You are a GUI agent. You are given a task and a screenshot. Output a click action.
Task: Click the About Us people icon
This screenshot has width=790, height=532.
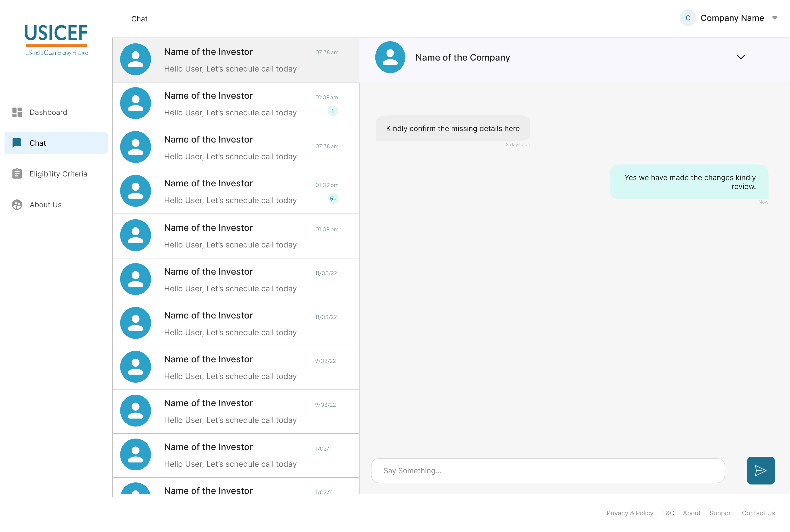click(17, 205)
